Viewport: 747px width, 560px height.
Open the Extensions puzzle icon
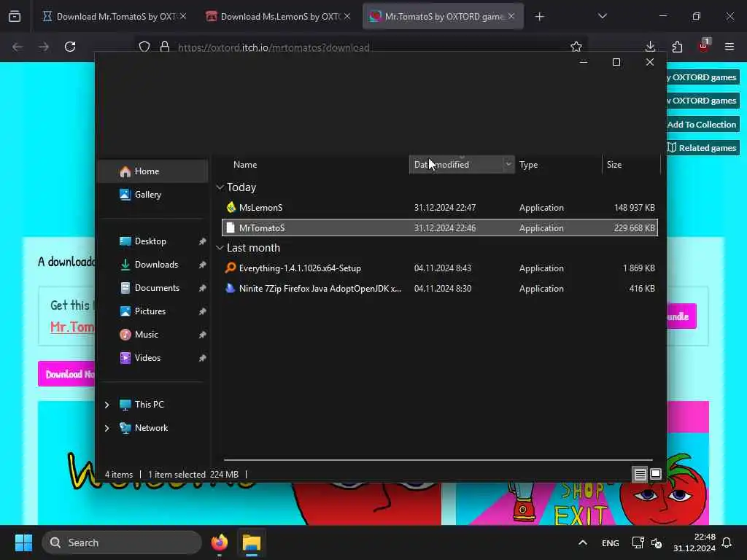pos(677,47)
